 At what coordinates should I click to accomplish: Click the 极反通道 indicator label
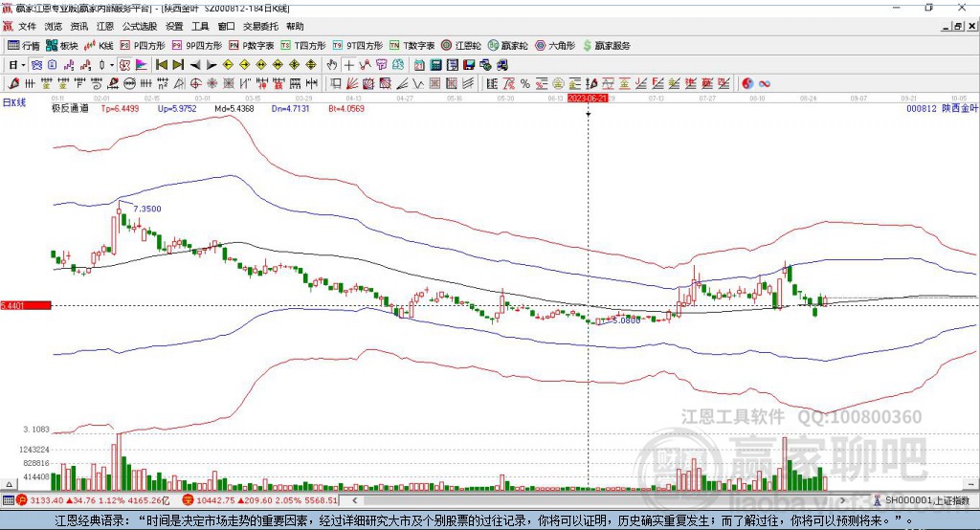pyautogui.click(x=70, y=108)
